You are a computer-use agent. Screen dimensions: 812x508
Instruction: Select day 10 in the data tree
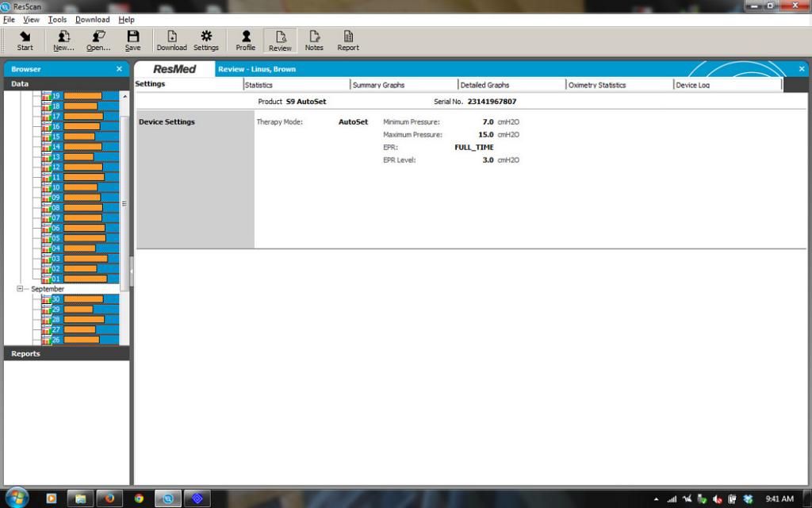click(80, 187)
